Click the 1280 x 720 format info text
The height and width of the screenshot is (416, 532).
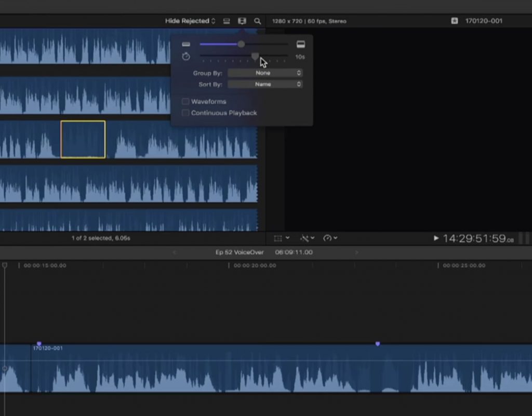[x=309, y=21]
